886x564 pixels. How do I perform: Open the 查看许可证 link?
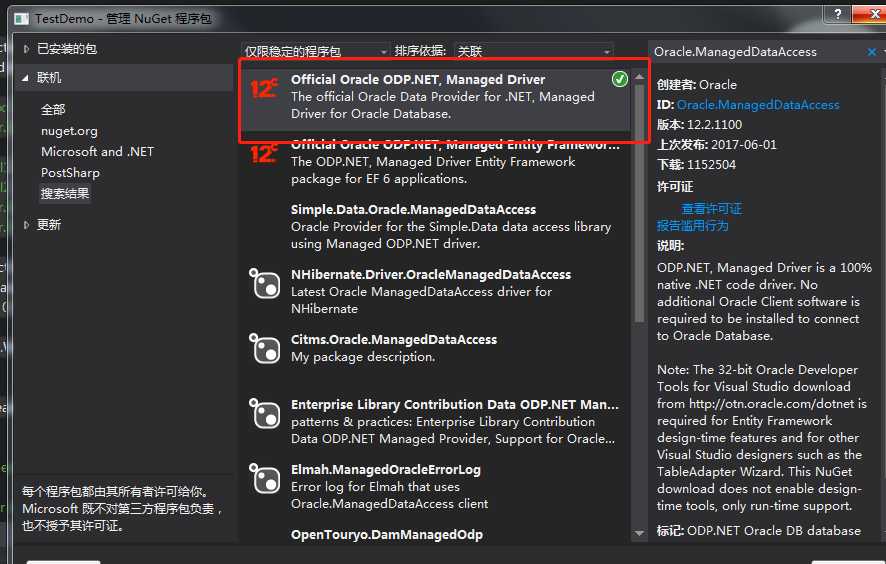click(711, 209)
